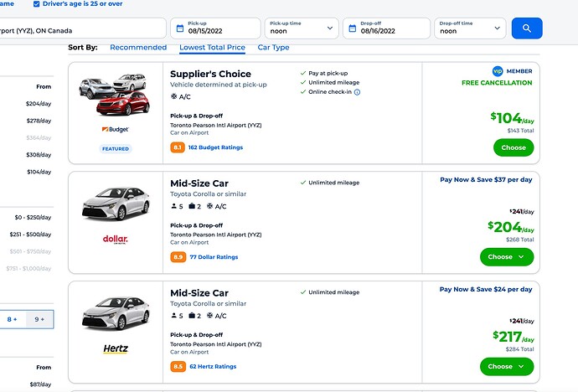Click the VIP member badge icon
578x392 pixels.
[498, 70]
